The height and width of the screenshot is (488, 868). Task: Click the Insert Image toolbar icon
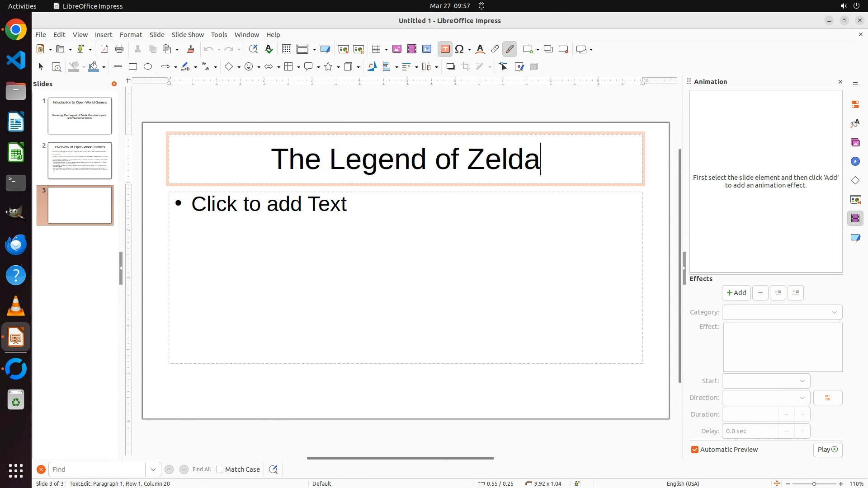pos(397,49)
